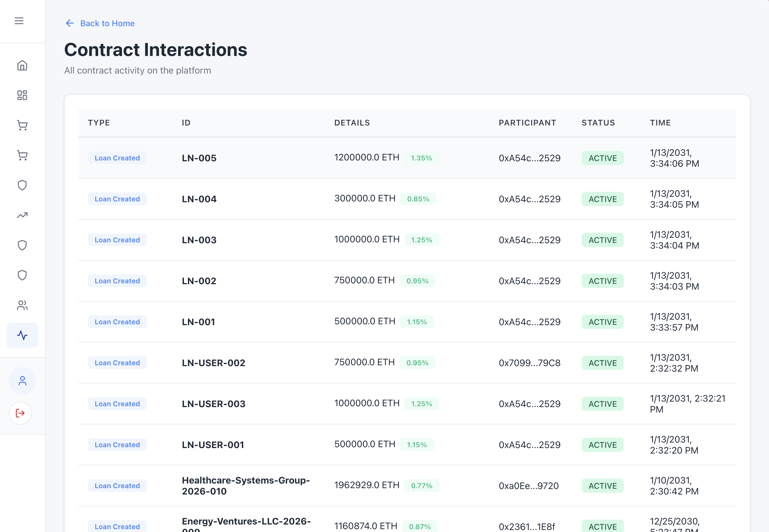Click the red logout icon
Screen dimensions: 769x532
tap(20, 413)
